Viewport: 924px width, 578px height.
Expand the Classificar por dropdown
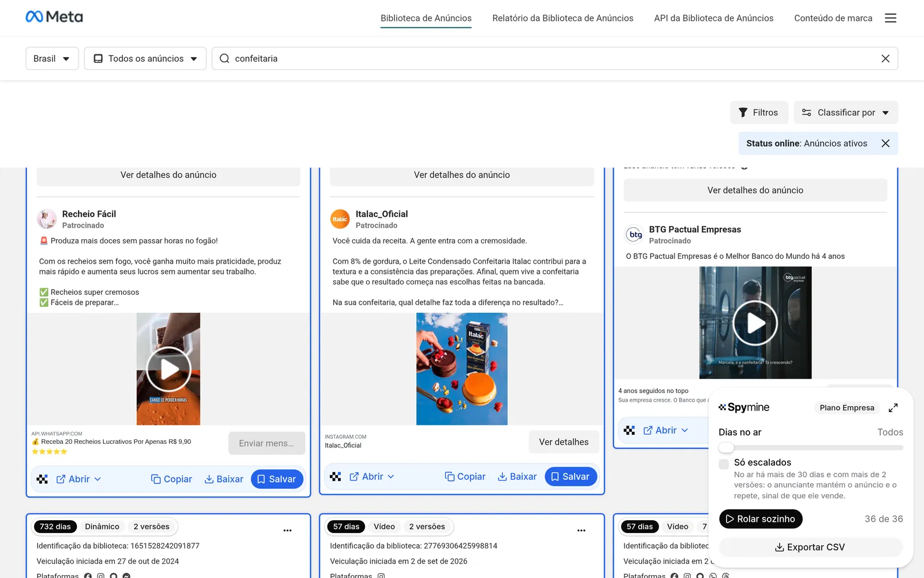[x=846, y=113]
